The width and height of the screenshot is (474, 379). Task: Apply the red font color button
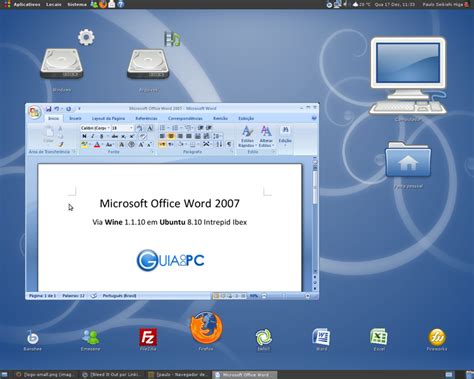point(97,145)
